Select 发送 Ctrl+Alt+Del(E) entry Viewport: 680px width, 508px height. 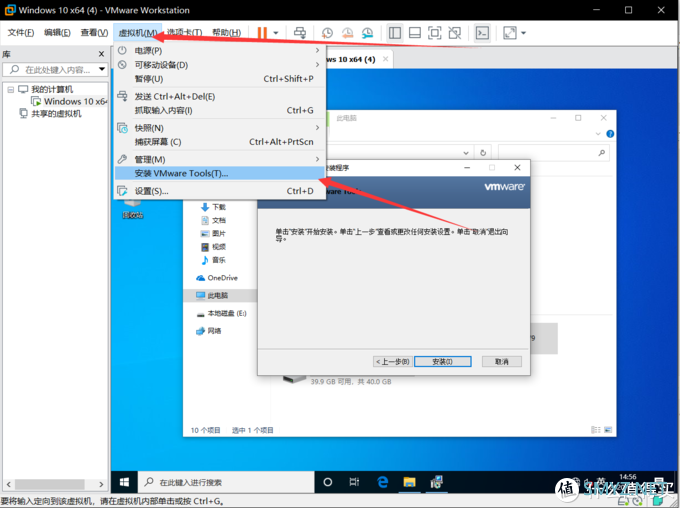click(x=220, y=97)
